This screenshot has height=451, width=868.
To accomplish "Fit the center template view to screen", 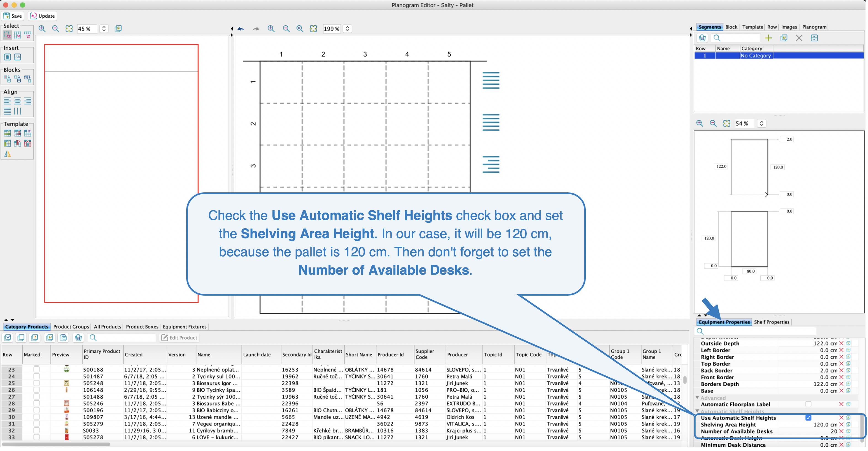I will pos(313,29).
